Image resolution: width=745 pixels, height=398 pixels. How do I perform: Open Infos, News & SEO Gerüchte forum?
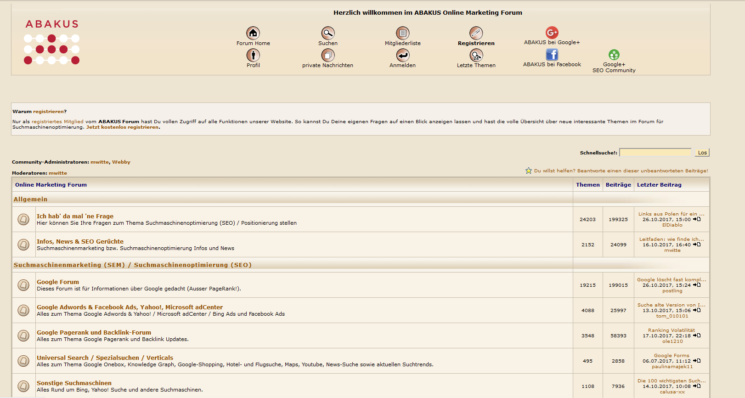80,241
